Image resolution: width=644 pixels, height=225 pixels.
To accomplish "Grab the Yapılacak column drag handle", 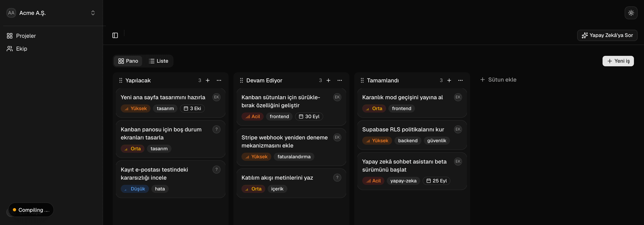I will click(x=121, y=80).
